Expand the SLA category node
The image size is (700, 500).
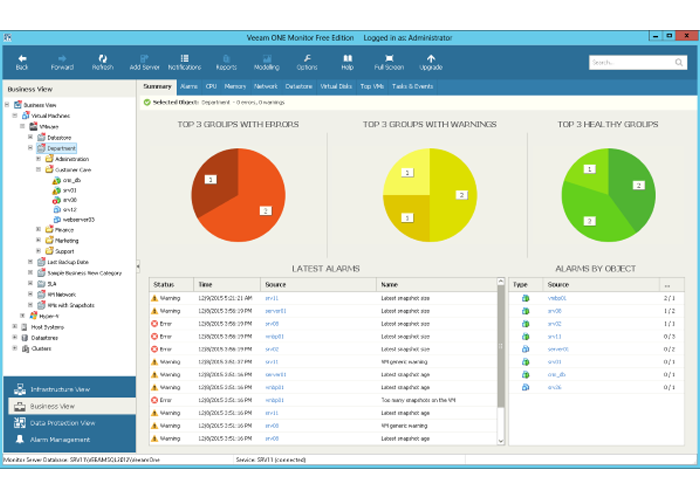coord(30,283)
